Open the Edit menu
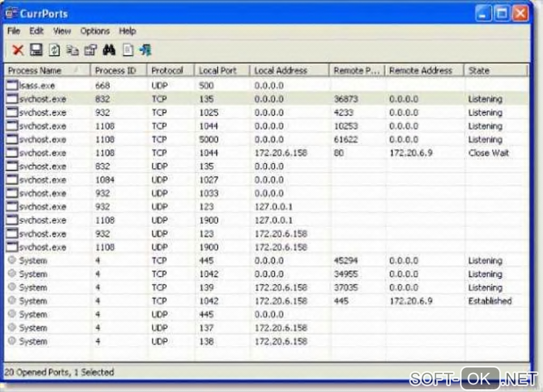Viewport: 543px width, 392px height. (36, 31)
